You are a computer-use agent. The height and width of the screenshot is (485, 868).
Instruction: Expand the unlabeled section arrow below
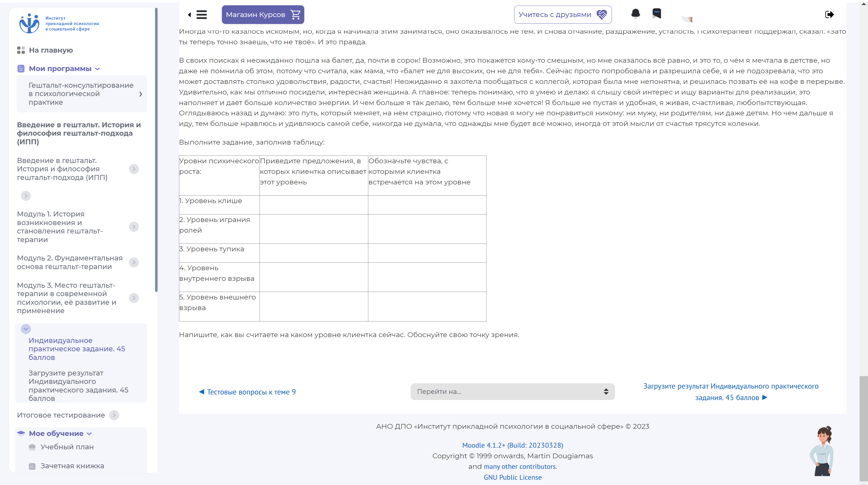pyautogui.click(x=26, y=196)
